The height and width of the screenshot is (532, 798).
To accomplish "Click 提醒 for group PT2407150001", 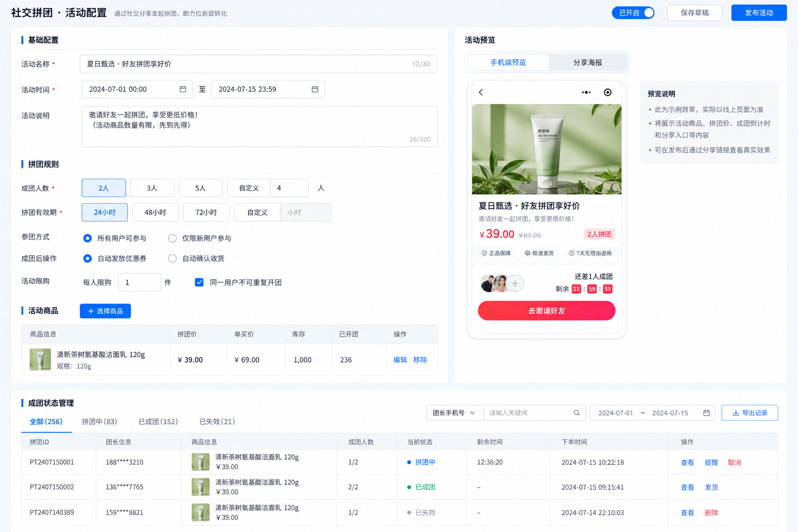I will pos(712,462).
